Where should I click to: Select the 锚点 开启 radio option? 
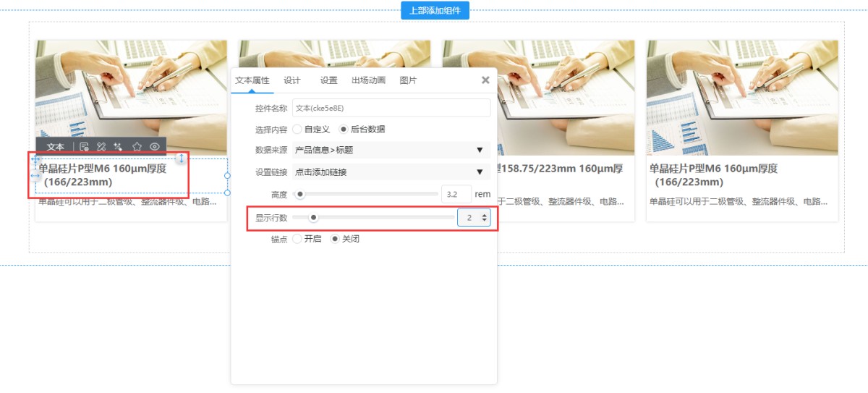pyautogui.click(x=297, y=239)
